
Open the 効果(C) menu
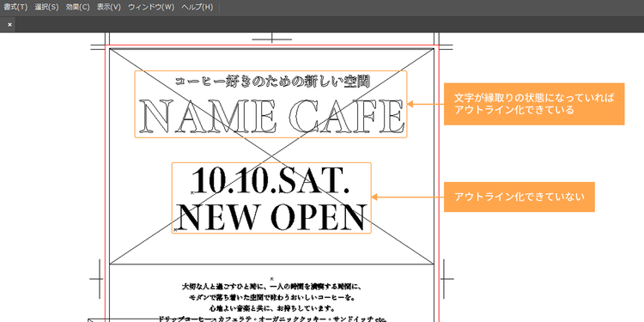77,8
